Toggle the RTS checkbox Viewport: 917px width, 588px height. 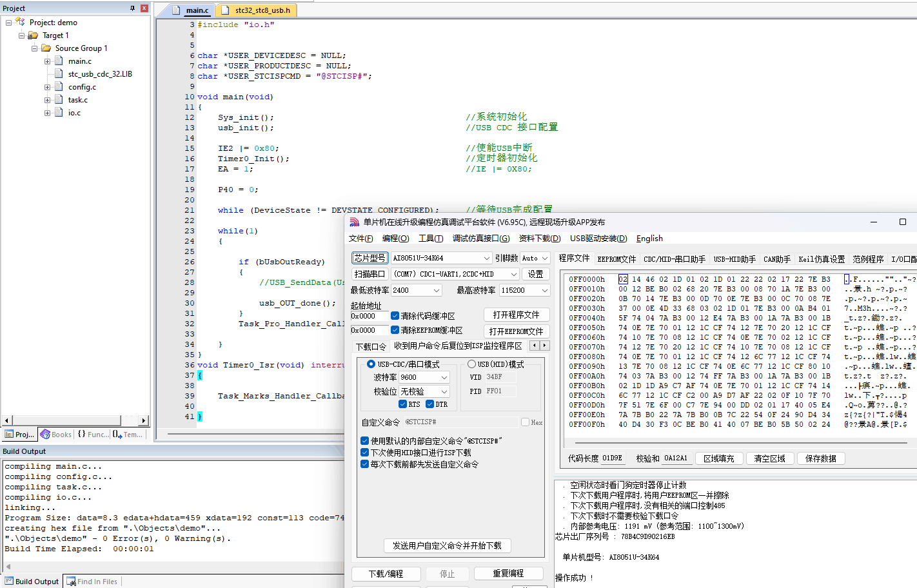point(402,404)
